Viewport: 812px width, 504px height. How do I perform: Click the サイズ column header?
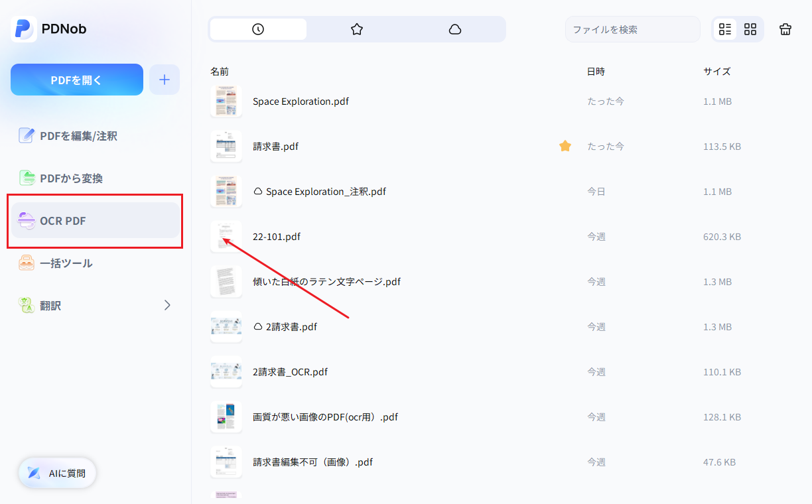point(717,72)
